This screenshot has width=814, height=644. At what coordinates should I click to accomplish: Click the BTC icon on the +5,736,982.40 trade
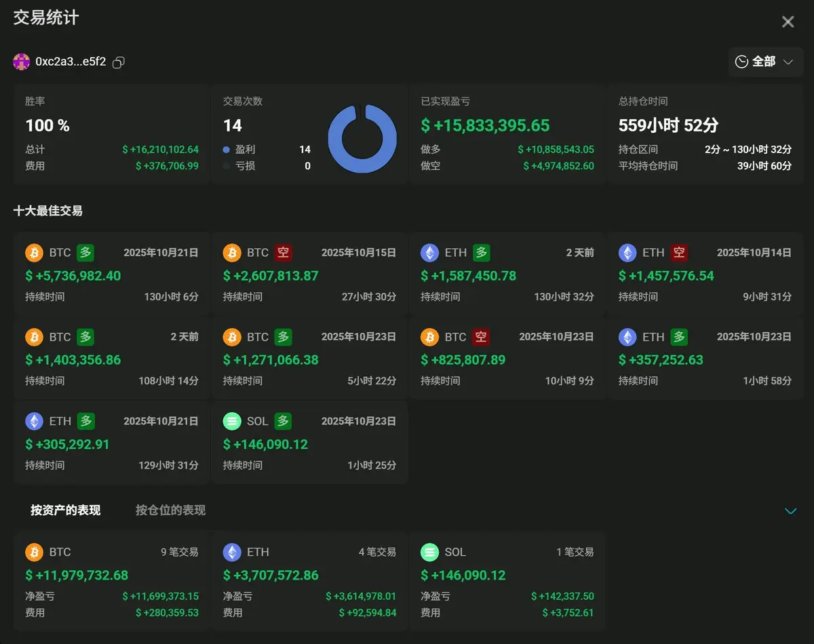coord(34,253)
